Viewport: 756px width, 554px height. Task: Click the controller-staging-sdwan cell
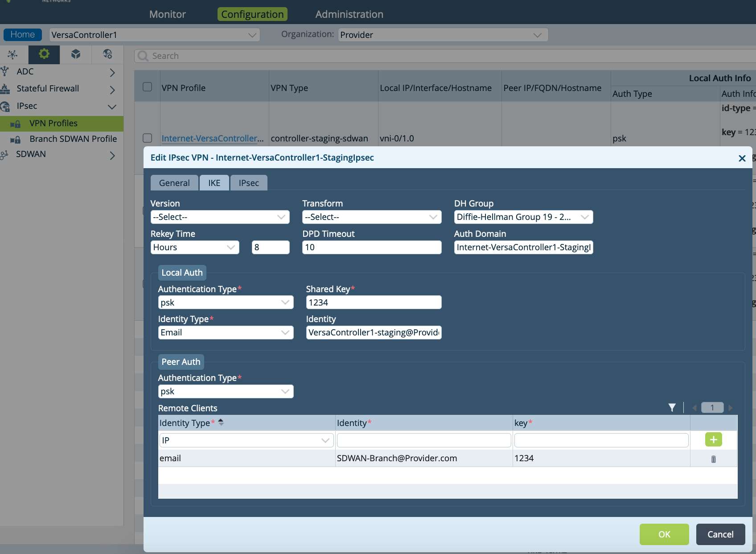point(319,139)
